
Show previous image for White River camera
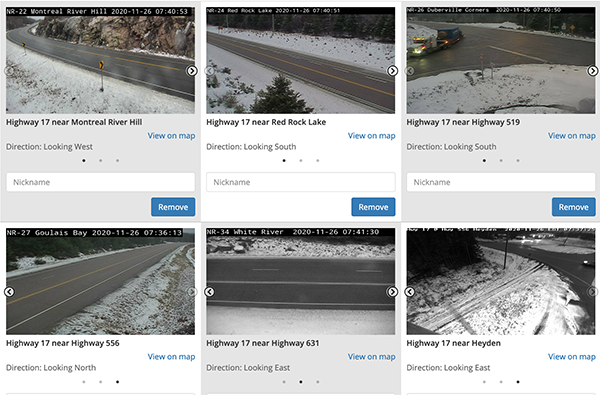click(209, 292)
